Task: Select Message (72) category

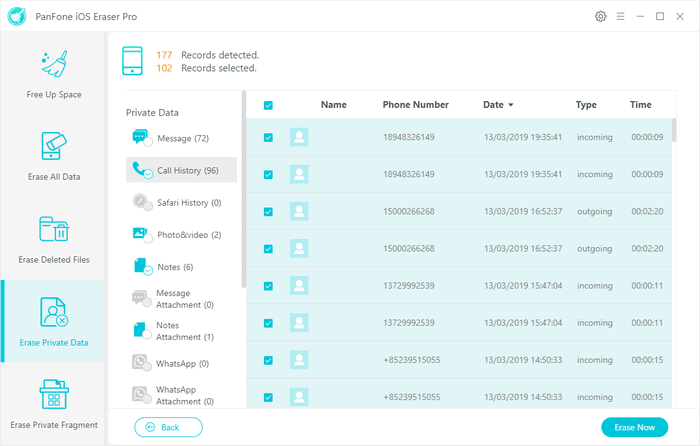Action: tap(181, 138)
